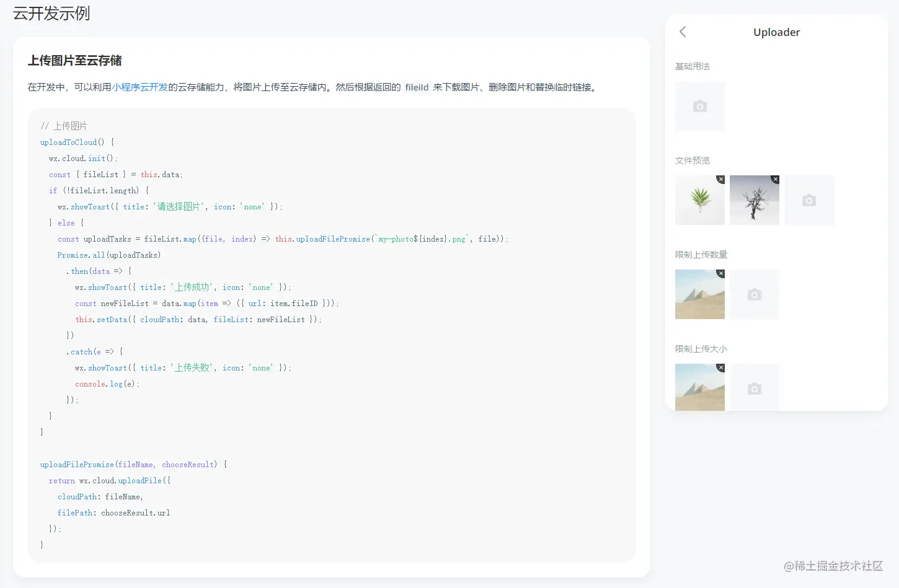Click the 限制上传数量 section label

click(701, 255)
